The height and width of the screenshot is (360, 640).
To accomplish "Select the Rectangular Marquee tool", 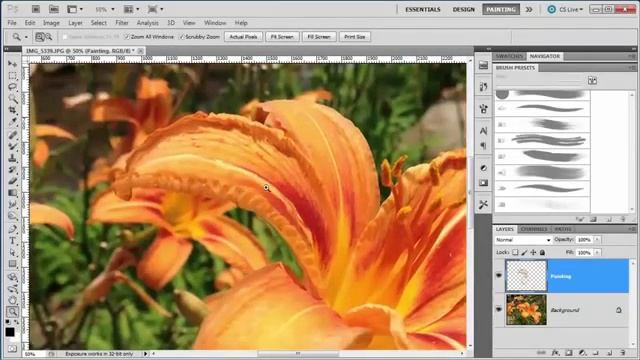I will [13, 76].
